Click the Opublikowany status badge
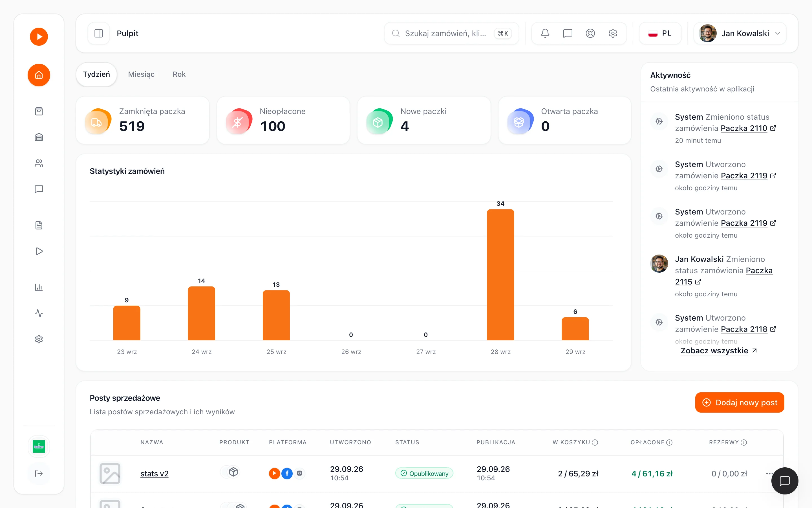 pos(424,473)
